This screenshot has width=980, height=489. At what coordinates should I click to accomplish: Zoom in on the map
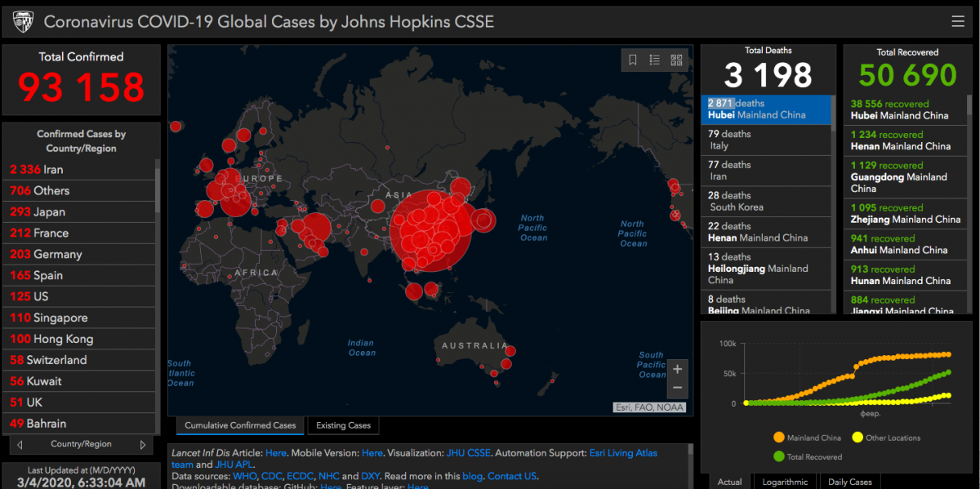(x=677, y=369)
